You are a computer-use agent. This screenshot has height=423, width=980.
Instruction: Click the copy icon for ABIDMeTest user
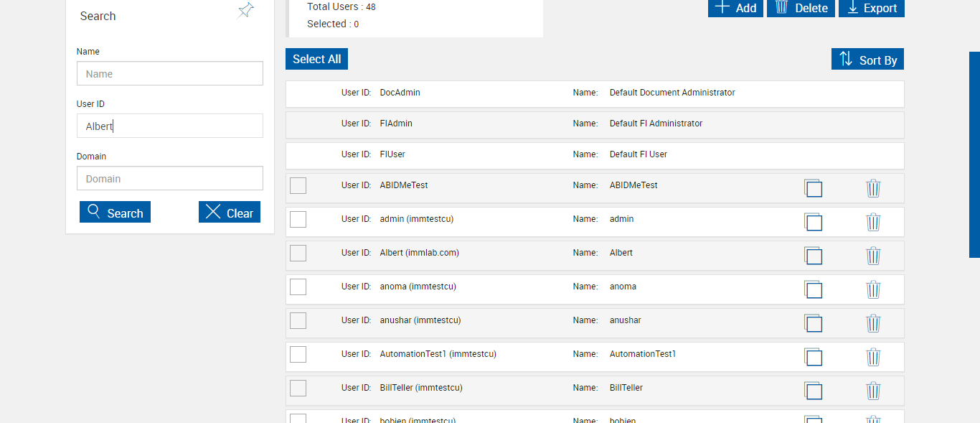tap(813, 188)
